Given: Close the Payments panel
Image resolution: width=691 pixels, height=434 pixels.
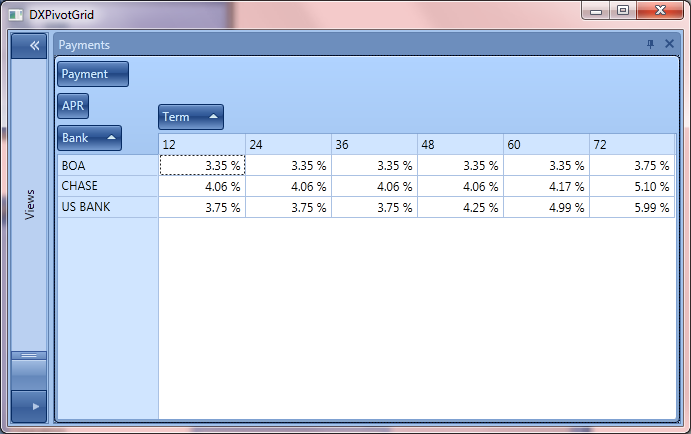Looking at the screenshot, I should point(669,44).
